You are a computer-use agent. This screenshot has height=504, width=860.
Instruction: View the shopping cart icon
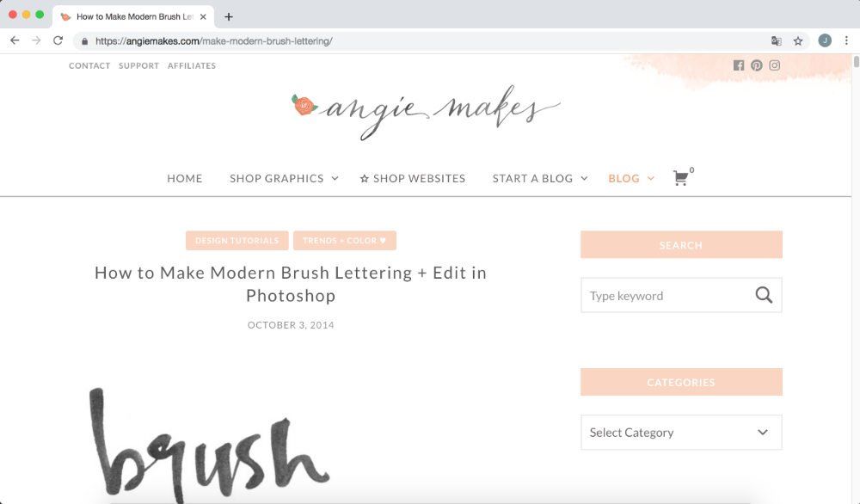680,178
